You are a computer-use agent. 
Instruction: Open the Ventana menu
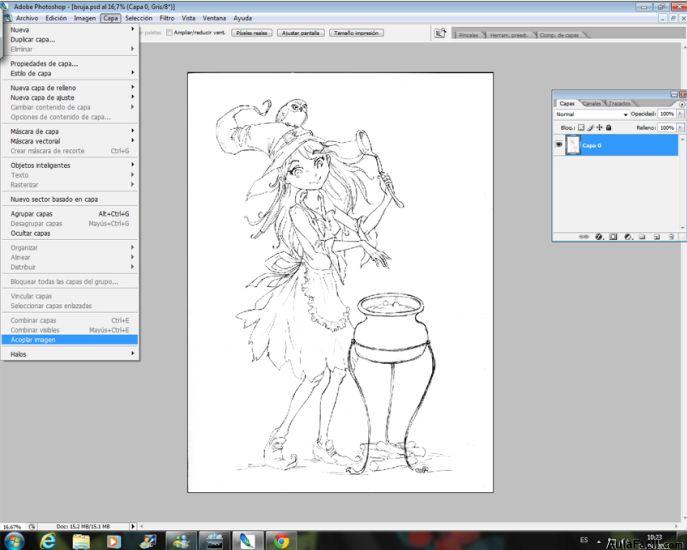[214, 18]
